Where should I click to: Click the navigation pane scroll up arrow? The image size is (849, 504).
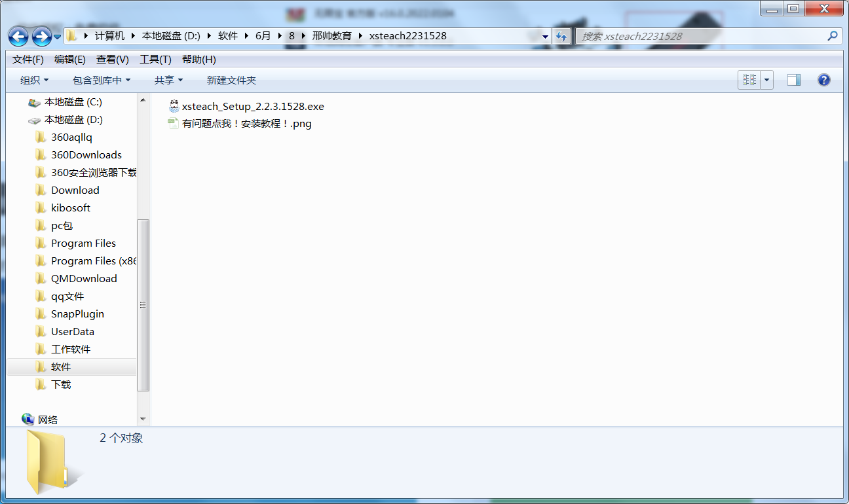(x=143, y=99)
